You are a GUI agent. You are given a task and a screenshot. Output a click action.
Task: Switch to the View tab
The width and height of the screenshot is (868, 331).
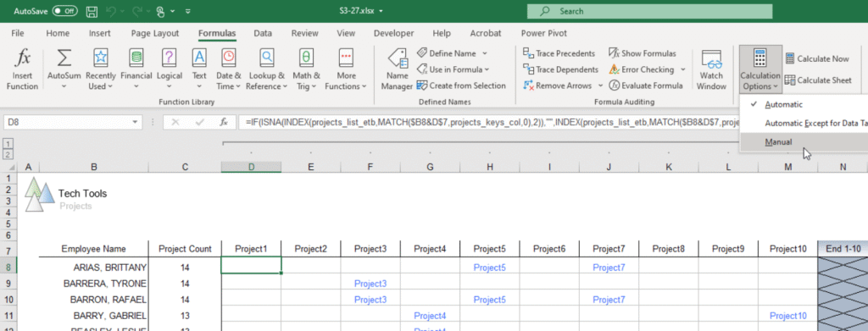pos(346,33)
